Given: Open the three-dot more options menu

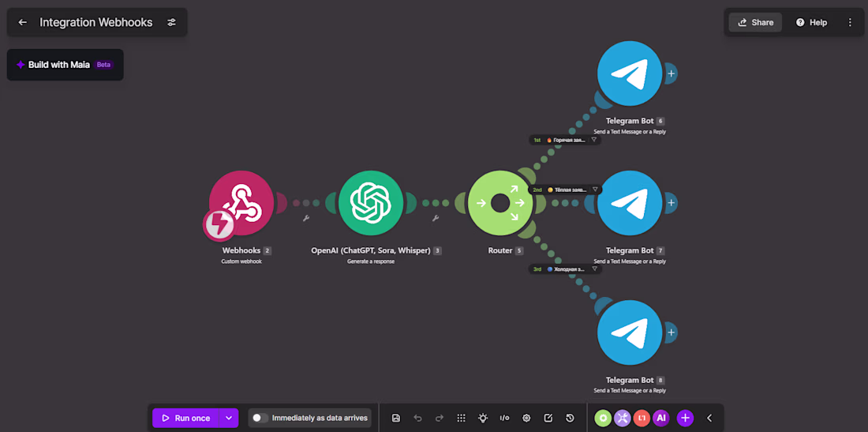Looking at the screenshot, I should 850,23.
